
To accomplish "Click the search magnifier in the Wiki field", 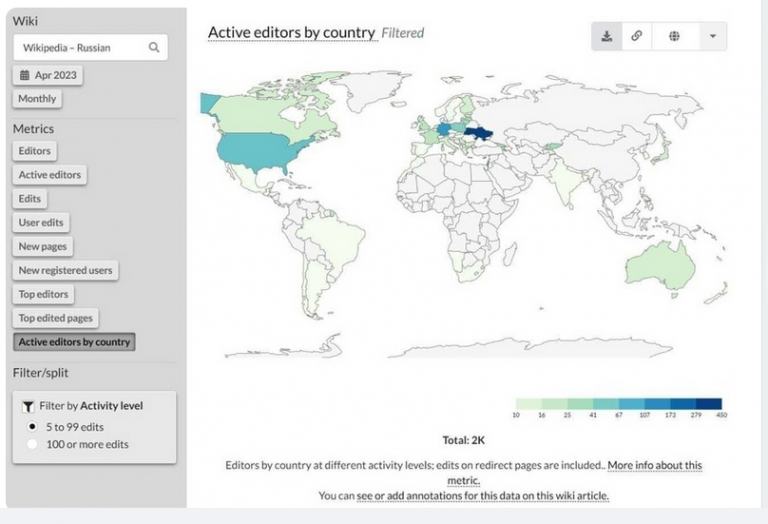I will [x=154, y=47].
